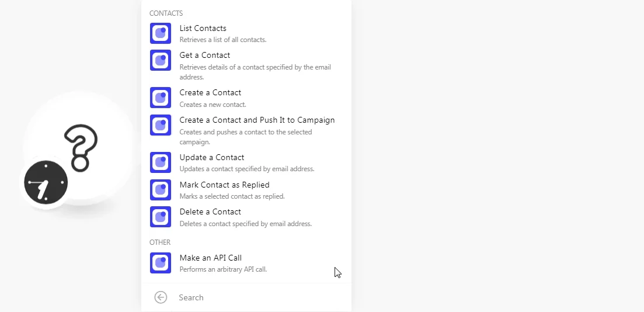
Task: Click the Create a Contact module icon
Action: tap(160, 98)
